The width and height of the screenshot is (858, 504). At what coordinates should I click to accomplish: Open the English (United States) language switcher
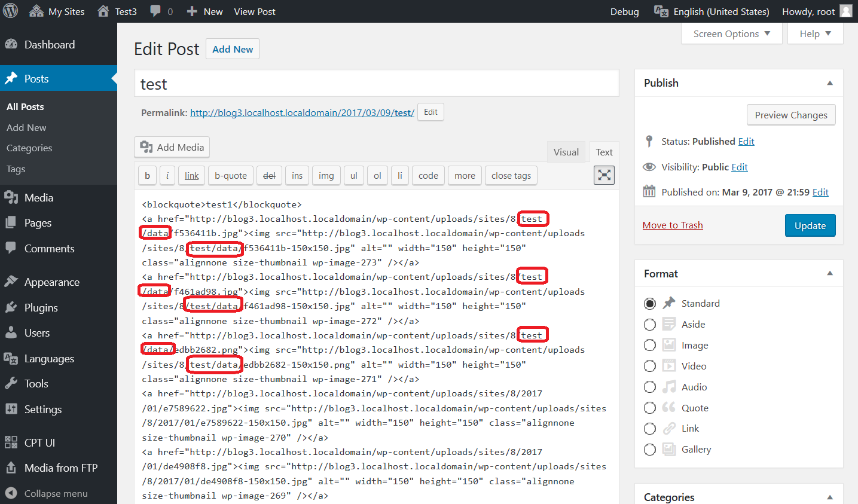[x=712, y=11]
